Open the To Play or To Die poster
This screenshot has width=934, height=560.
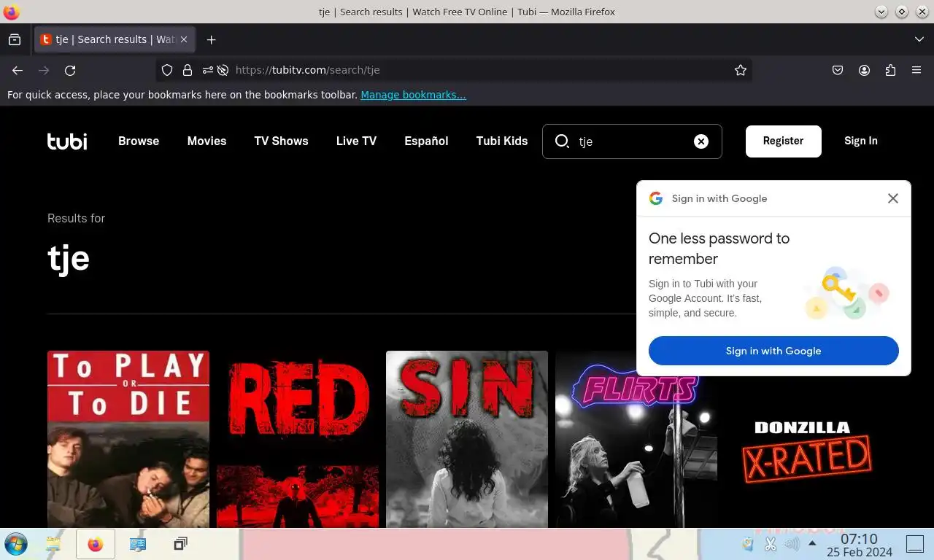tap(128, 439)
